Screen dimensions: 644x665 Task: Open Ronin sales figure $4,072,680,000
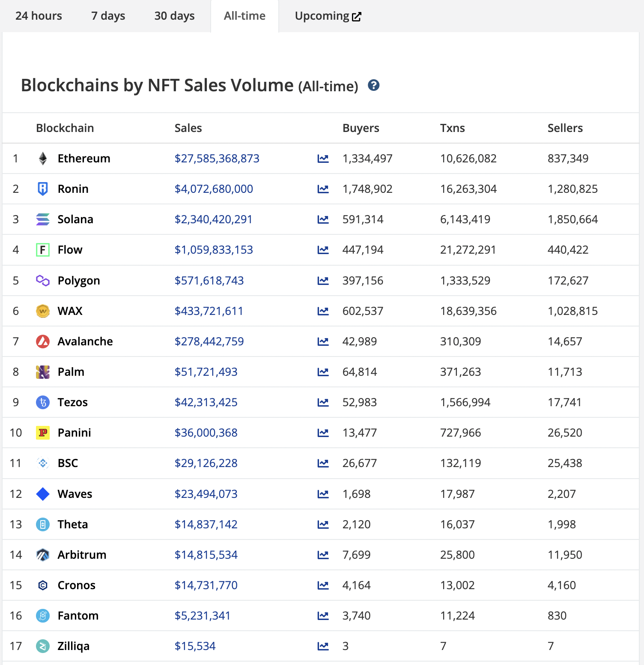coord(214,189)
